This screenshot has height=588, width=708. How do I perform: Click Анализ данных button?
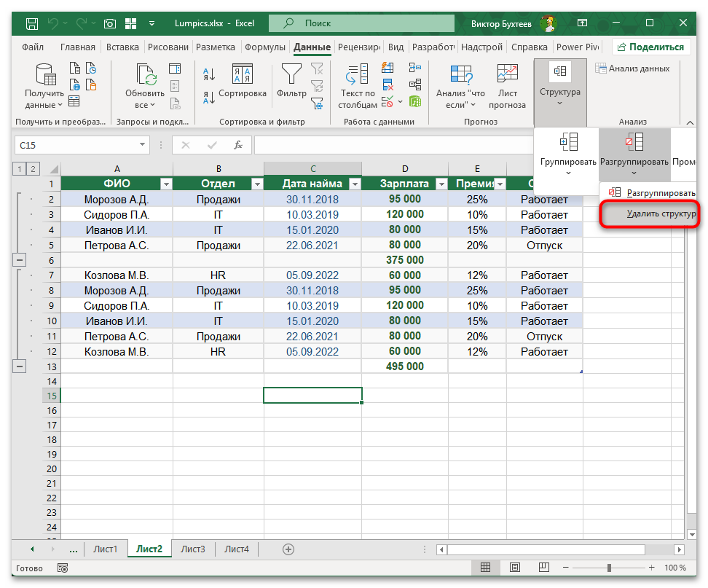click(x=632, y=68)
